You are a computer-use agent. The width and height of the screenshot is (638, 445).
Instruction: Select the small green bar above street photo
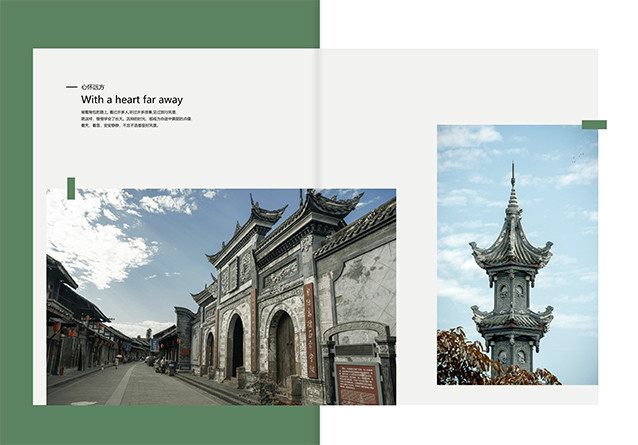point(71,188)
